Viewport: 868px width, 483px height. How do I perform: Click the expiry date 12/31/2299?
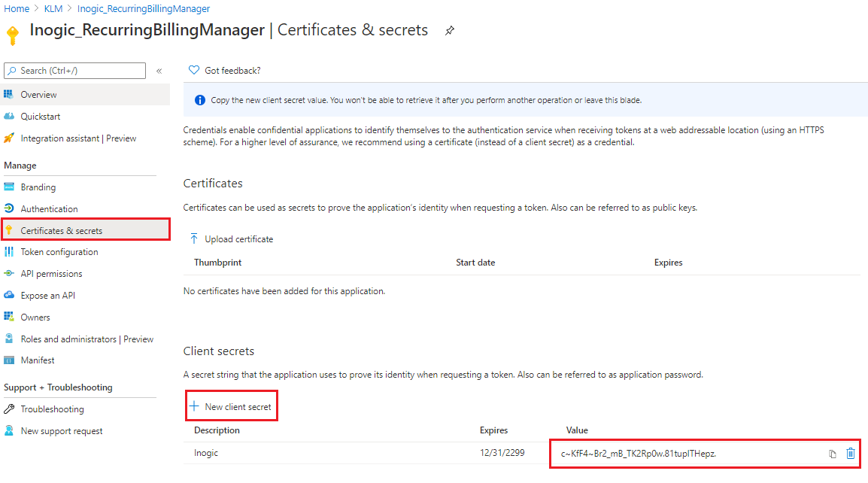pyautogui.click(x=502, y=453)
